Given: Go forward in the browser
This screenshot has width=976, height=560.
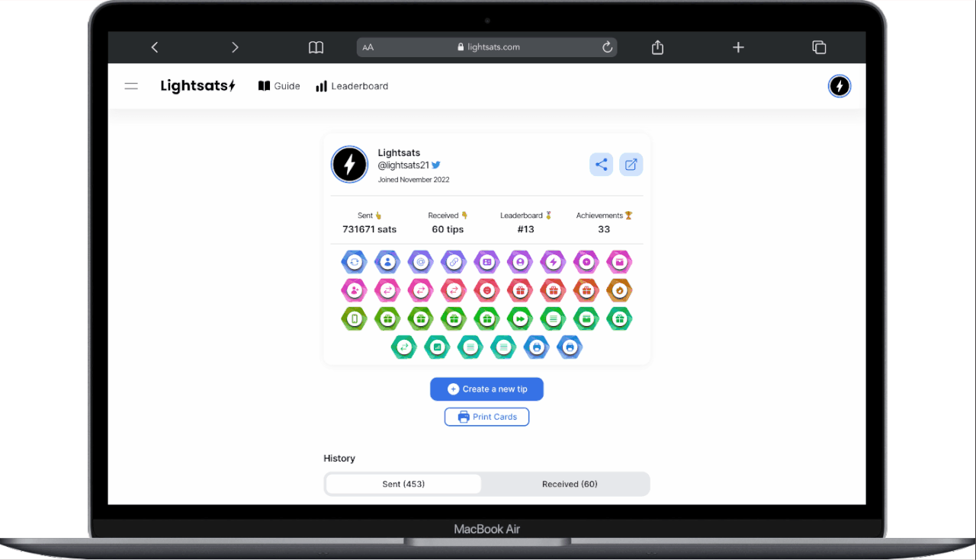Looking at the screenshot, I should (x=235, y=47).
